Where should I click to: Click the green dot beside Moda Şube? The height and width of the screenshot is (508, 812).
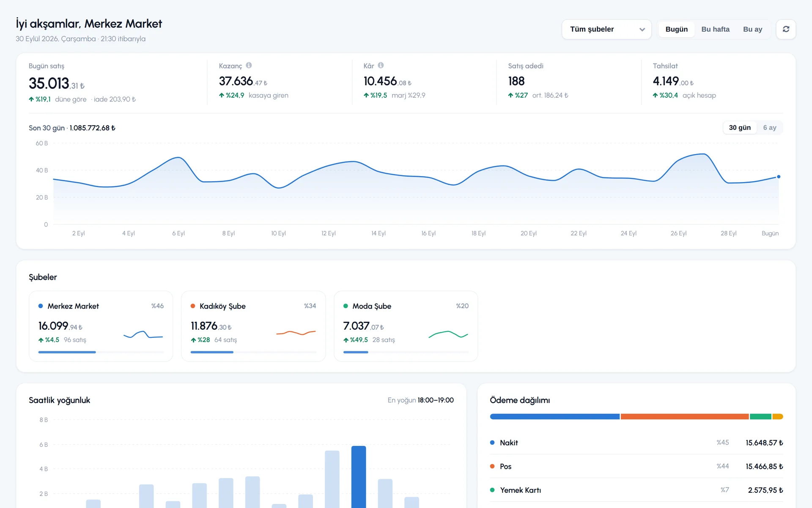(346, 306)
